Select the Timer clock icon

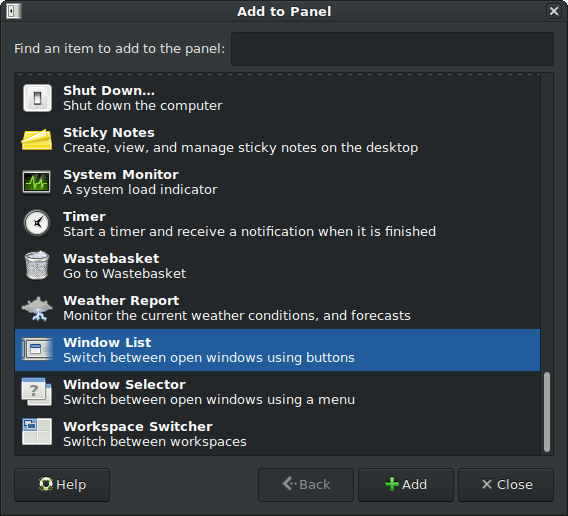point(37,223)
